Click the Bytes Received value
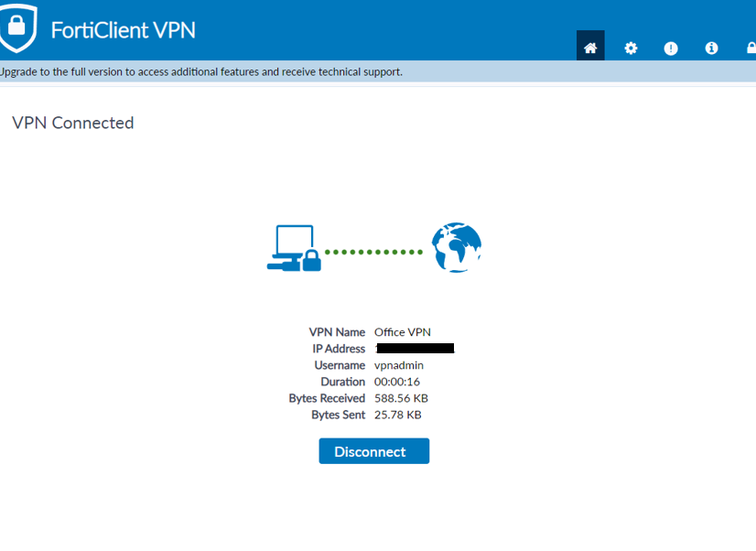This screenshot has width=756, height=551. pyautogui.click(x=401, y=398)
